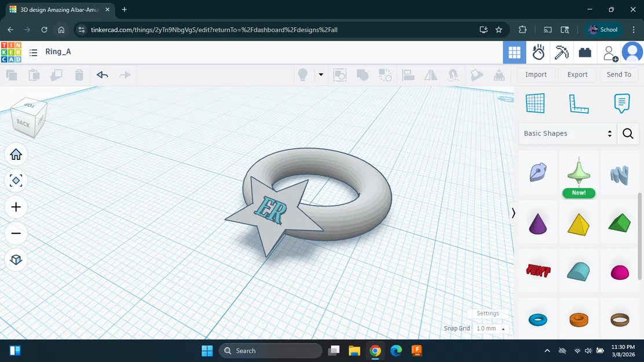Click the Mirror/Flip icon

(x=432, y=74)
